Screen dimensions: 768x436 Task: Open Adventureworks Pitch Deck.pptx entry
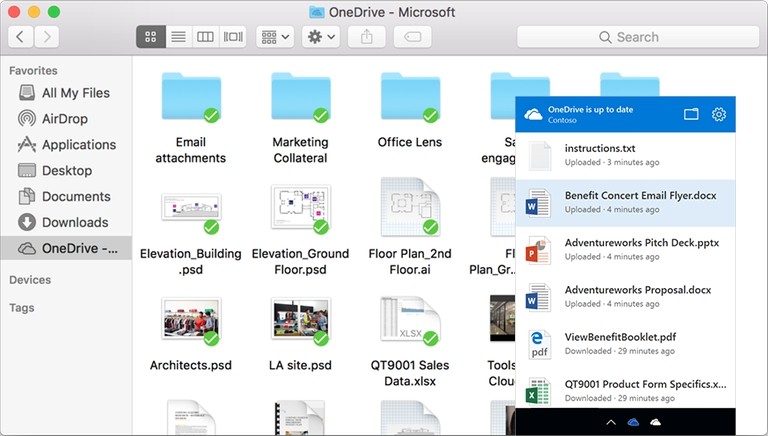coord(625,250)
